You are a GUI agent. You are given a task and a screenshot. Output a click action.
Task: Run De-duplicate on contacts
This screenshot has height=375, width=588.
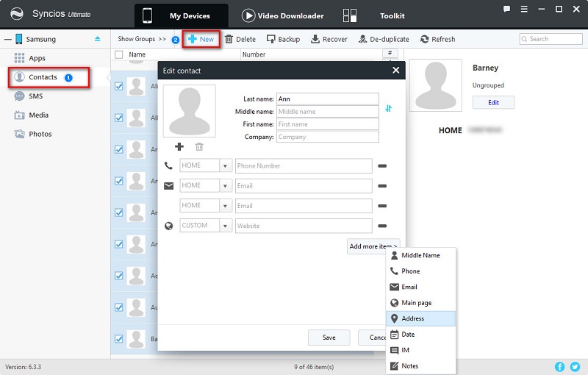point(384,39)
